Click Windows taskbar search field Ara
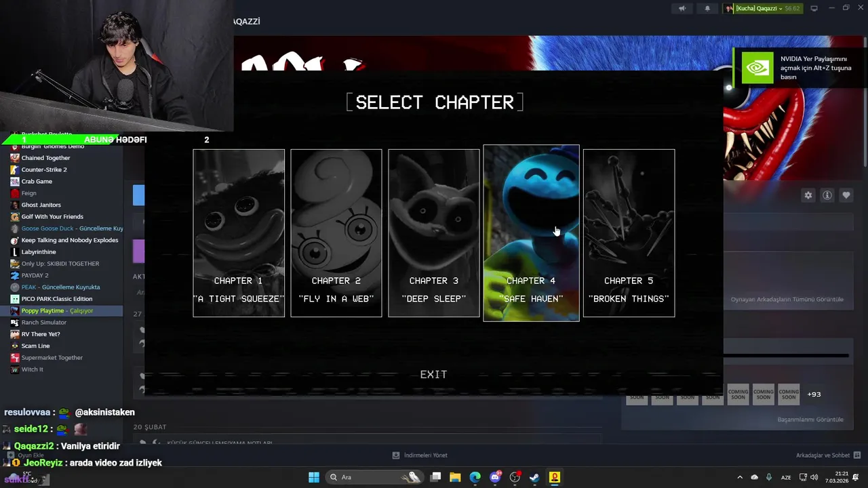 pos(375,477)
